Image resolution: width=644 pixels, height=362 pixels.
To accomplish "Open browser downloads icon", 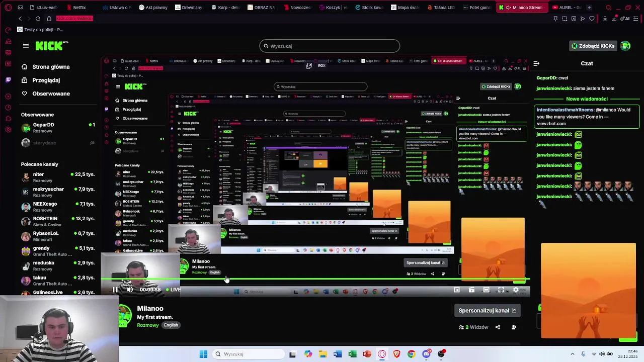I will (614, 19).
